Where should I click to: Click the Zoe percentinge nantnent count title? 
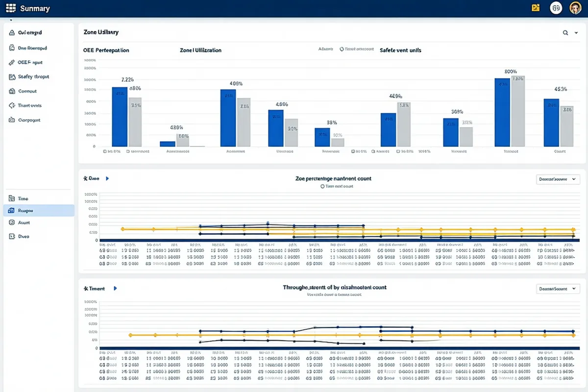coord(333,179)
